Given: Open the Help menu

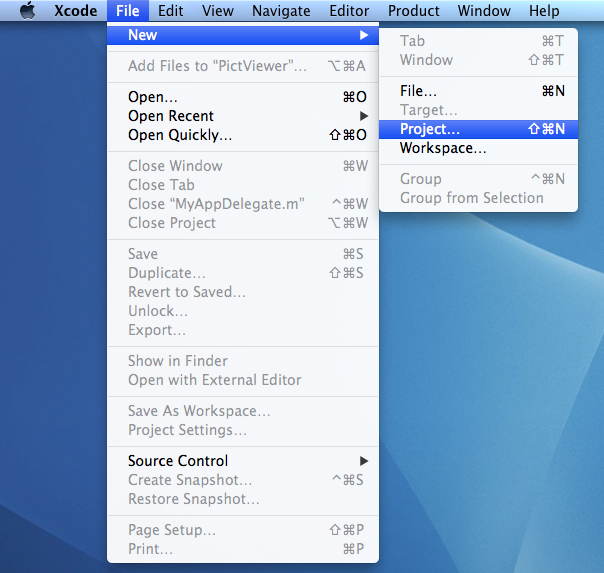Looking at the screenshot, I should (x=544, y=11).
